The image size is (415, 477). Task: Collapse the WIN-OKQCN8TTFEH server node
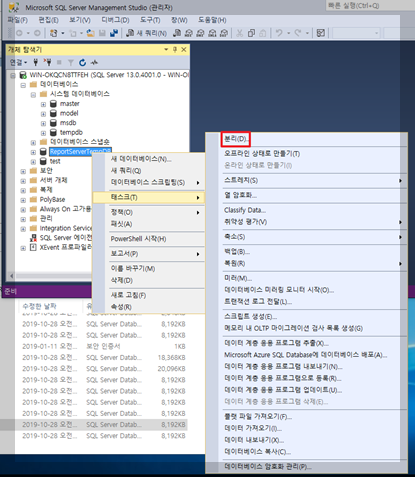13,76
